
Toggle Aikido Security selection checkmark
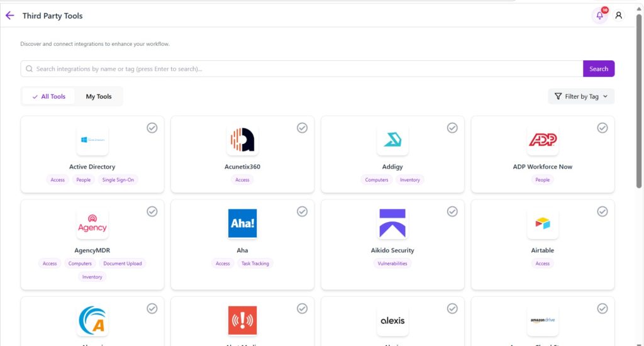pos(452,211)
